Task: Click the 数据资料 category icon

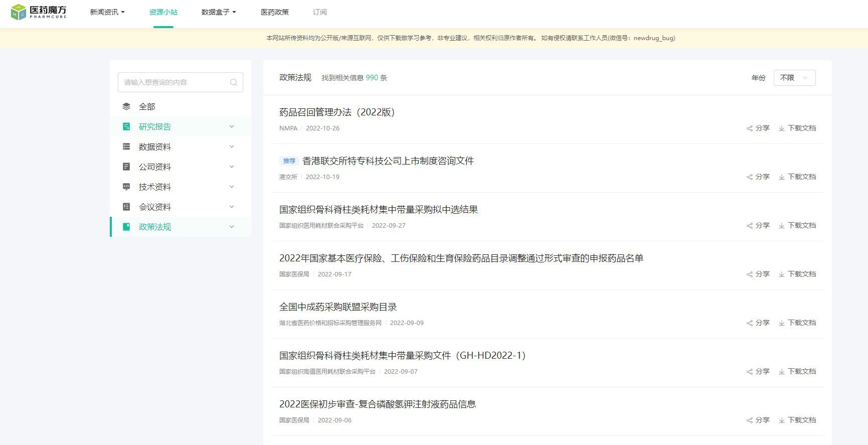Action: 126,146
